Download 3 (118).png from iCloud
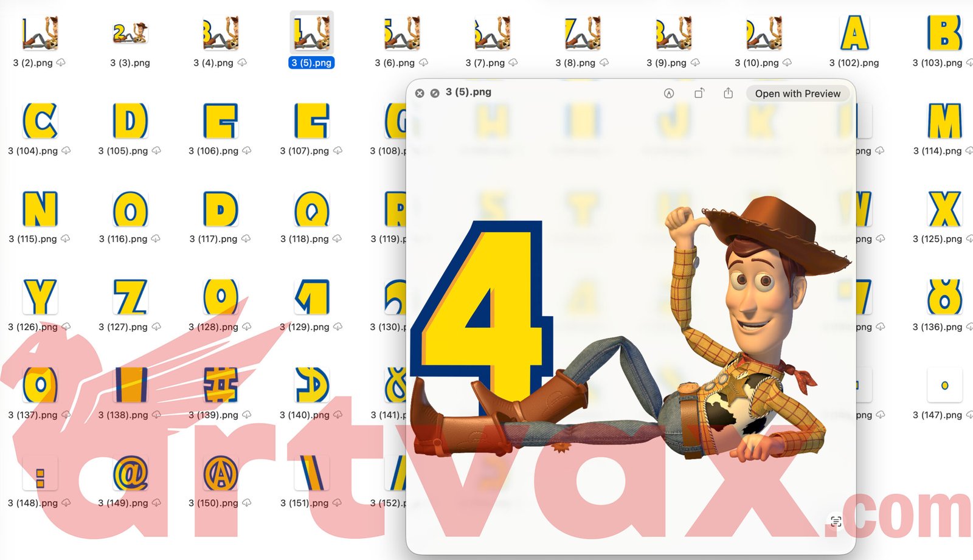Screen dimensions: 973x560 (337, 239)
